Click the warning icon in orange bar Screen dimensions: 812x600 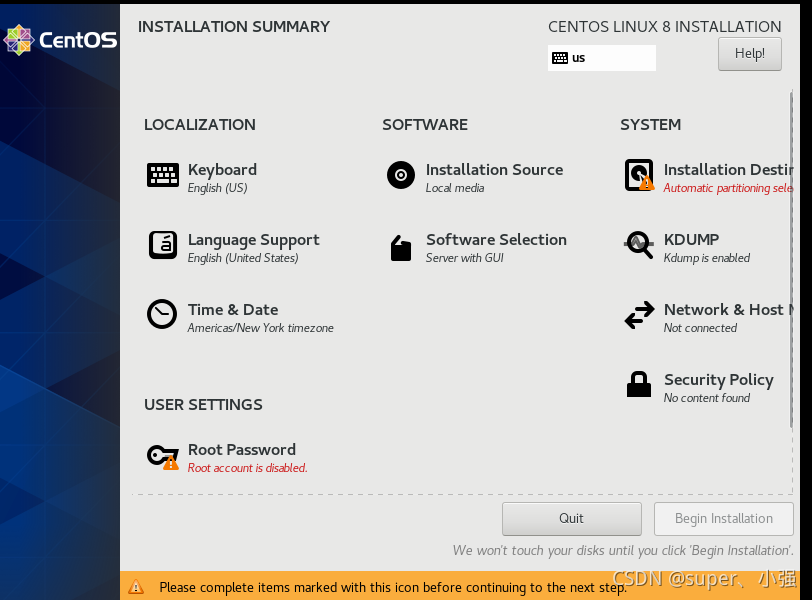coord(136,587)
